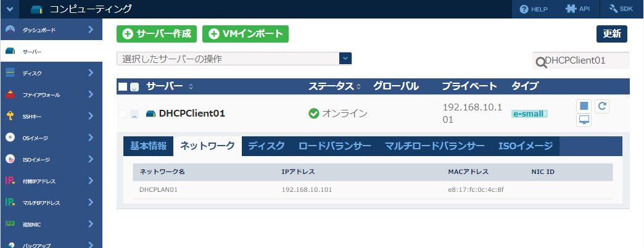
Task: Switch to the マルチロードバランサー tab
Action: tap(434, 146)
